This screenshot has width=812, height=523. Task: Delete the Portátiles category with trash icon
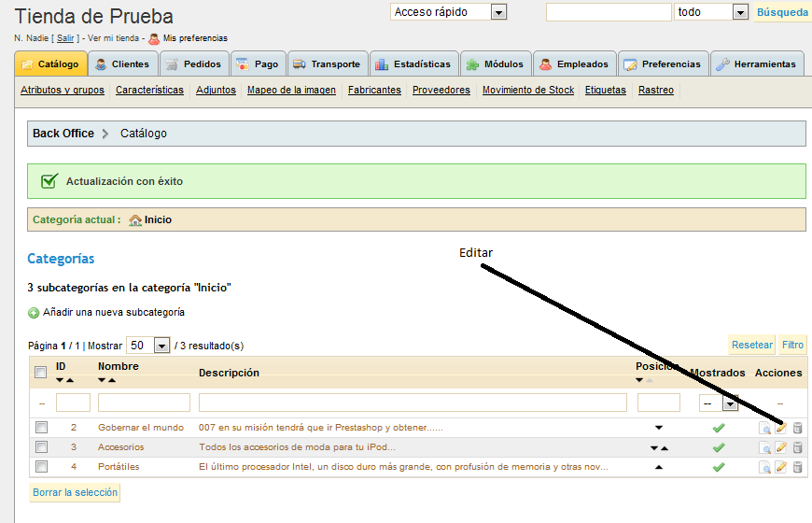pyautogui.click(x=797, y=467)
